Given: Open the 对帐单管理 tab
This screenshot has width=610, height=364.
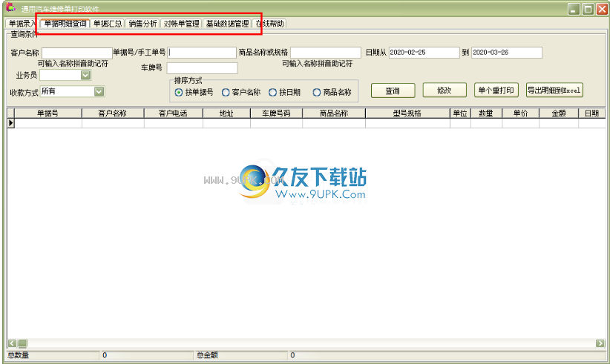Looking at the screenshot, I should coord(181,24).
